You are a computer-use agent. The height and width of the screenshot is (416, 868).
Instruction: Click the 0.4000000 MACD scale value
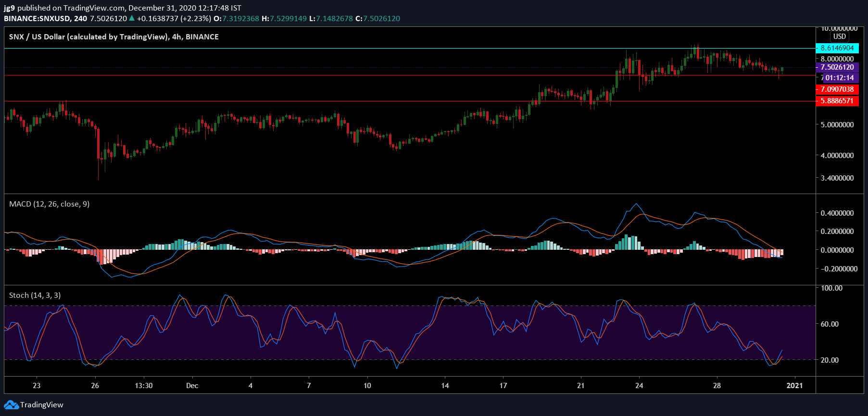(837, 213)
